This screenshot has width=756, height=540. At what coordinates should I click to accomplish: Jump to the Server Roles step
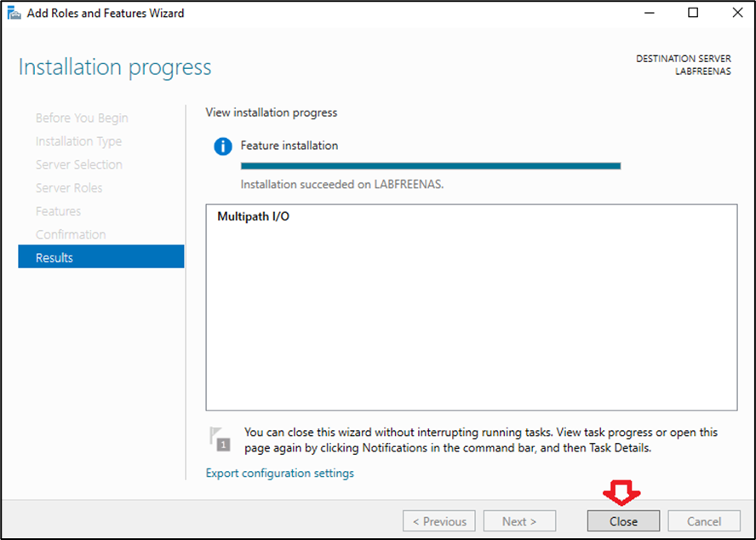tap(69, 187)
